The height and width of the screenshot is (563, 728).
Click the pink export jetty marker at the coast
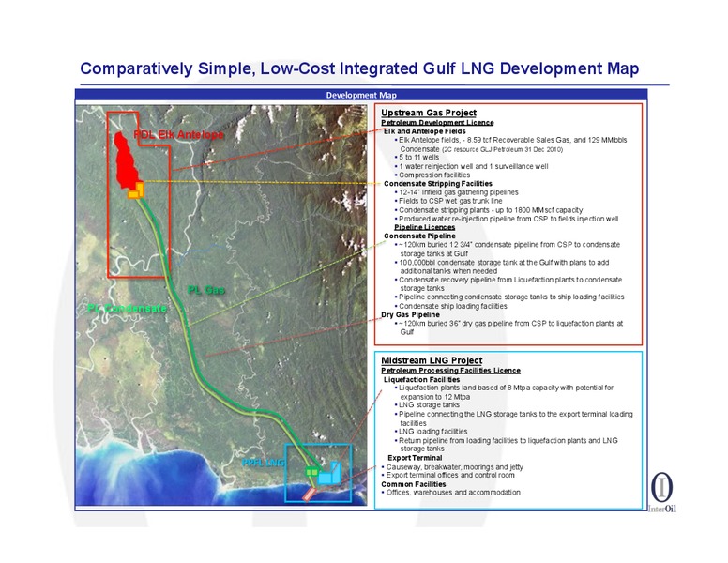click(x=310, y=495)
